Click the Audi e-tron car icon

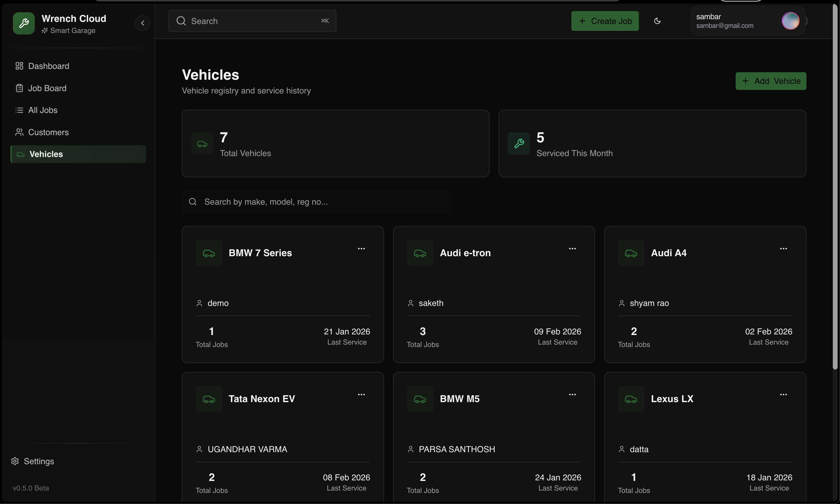click(x=420, y=253)
